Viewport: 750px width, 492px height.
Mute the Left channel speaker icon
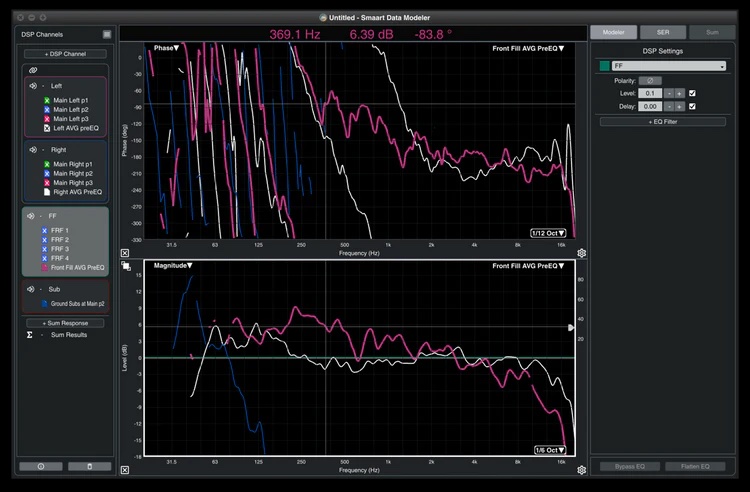(32, 86)
